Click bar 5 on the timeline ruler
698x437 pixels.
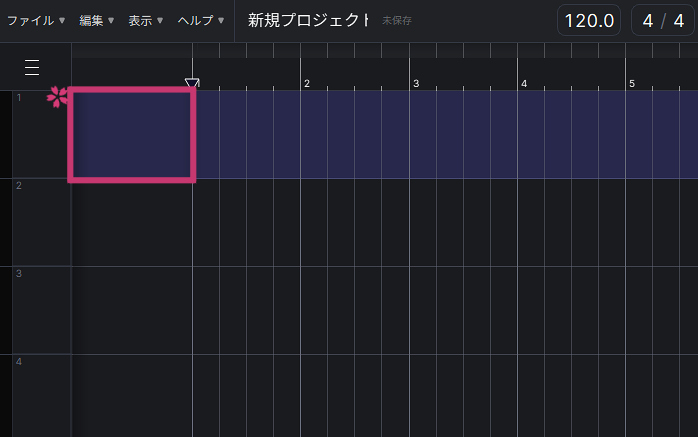632,83
